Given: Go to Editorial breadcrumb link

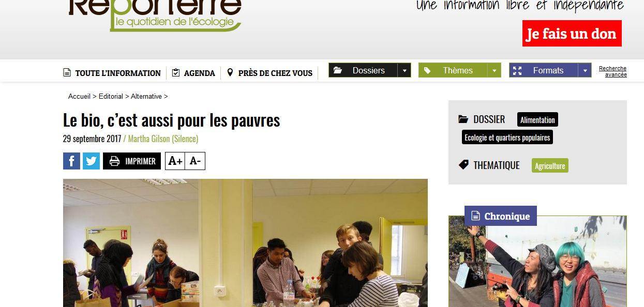Looking at the screenshot, I should click(111, 97).
